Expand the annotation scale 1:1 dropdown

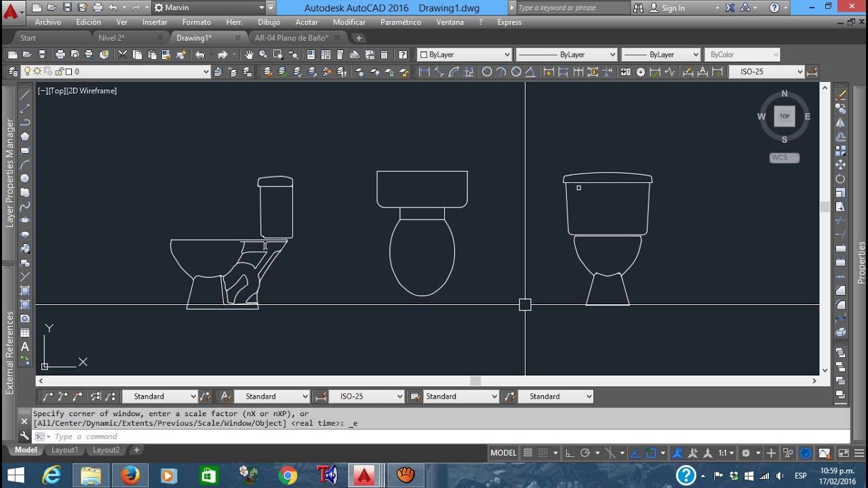[726, 453]
